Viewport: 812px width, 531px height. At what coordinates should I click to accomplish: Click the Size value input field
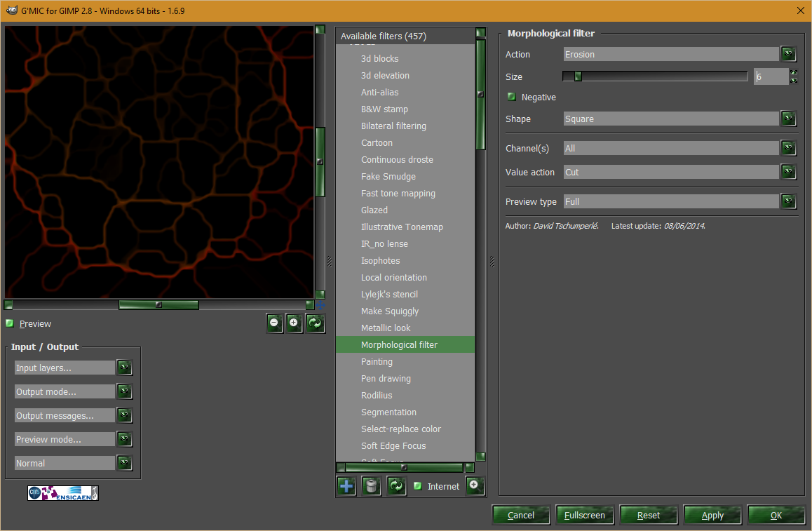[x=771, y=76]
